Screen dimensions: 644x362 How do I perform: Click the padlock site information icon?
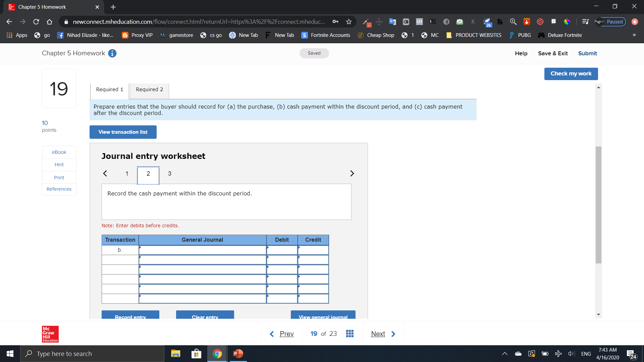(x=66, y=22)
